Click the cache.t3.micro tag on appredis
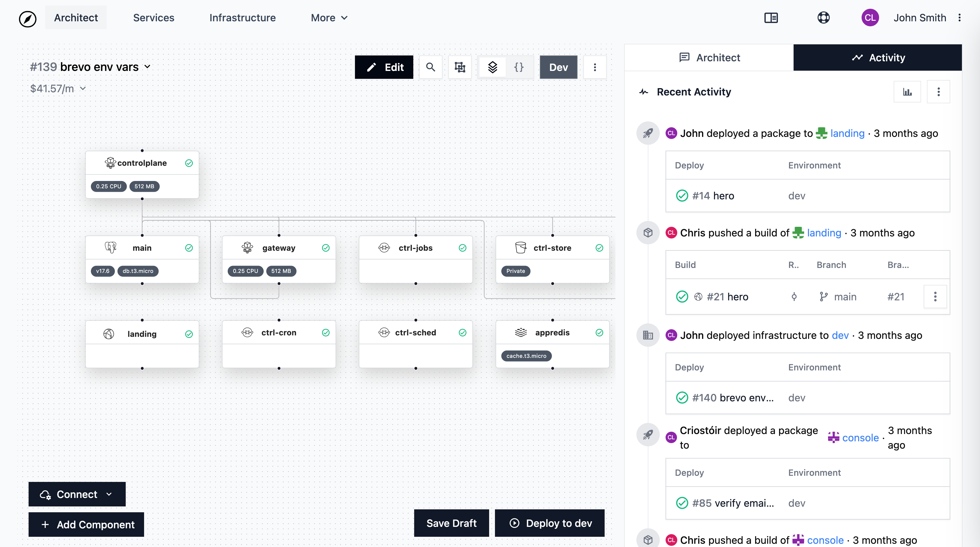The image size is (980, 547). pyautogui.click(x=526, y=356)
